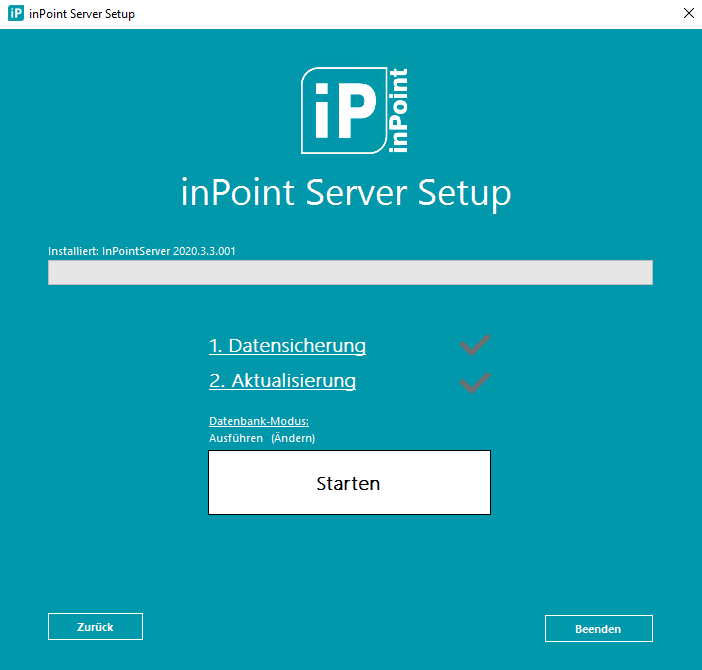Open the 1. Datensicherung link
Image resolution: width=702 pixels, height=670 pixels.
[287, 346]
